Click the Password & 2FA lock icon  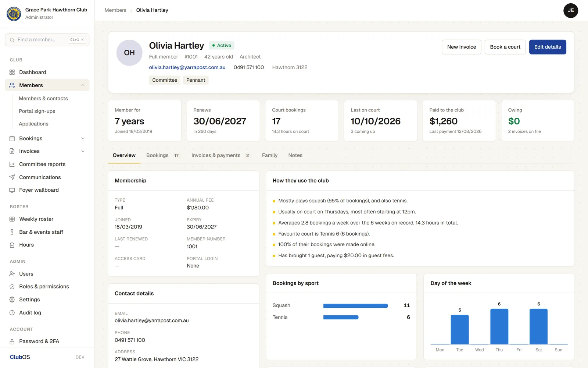click(12, 342)
